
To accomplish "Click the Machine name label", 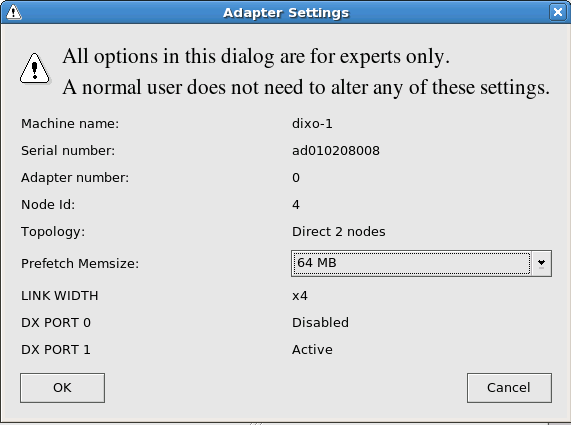I will coord(70,124).
